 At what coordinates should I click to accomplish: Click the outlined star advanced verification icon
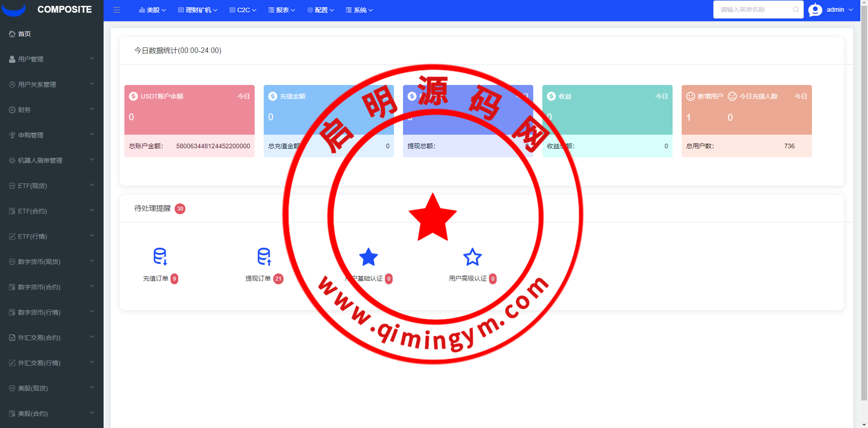tap(472, 257)
